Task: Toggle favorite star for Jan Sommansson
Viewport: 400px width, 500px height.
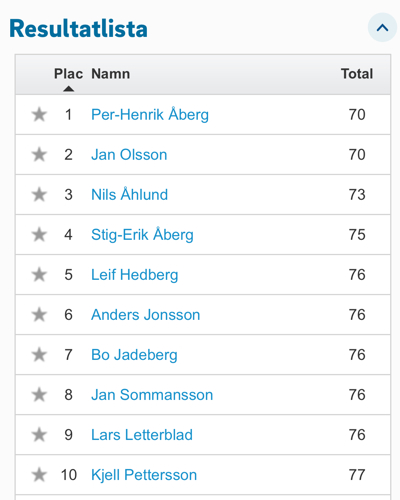Action: click(x=39, y=395)
